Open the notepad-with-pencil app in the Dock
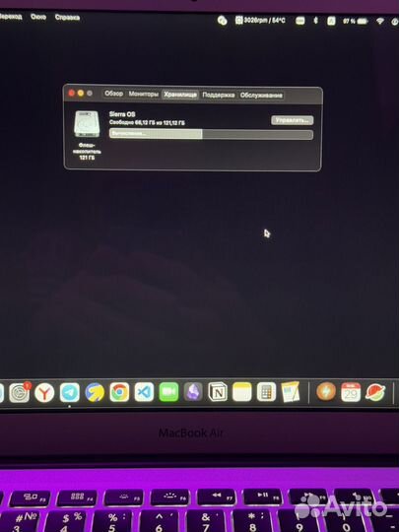 (x=291, y=392)
